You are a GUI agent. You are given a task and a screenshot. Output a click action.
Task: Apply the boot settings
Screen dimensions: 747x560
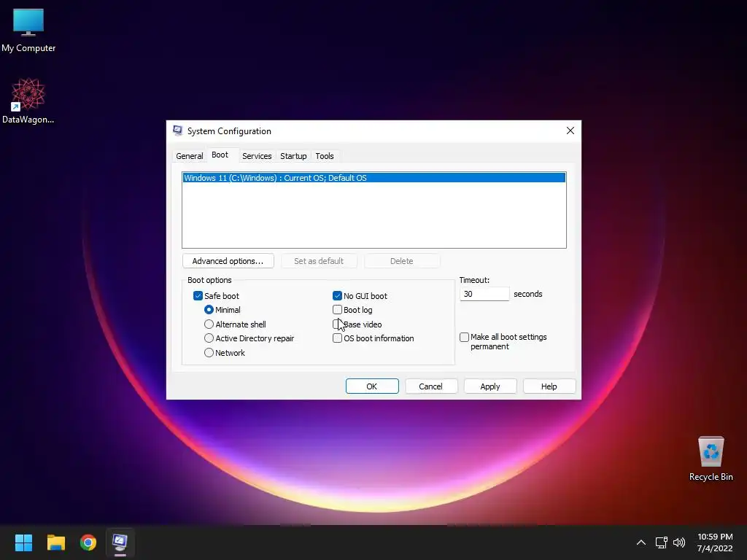coord(490,386)
